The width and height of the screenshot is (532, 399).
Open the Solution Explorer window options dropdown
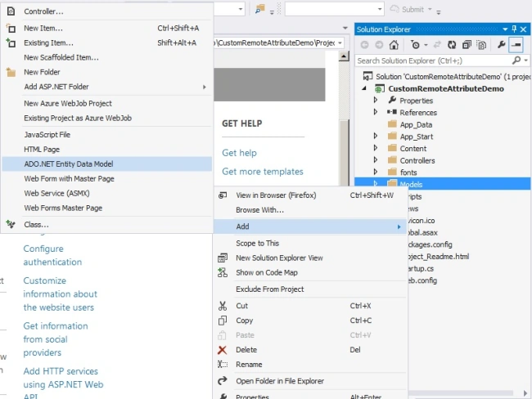click(505, 29)
